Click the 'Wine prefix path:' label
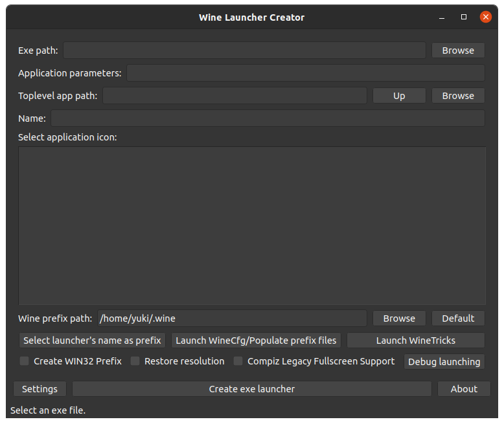The height and width of the screenshot is (424, 504). [x=55, y=318]
